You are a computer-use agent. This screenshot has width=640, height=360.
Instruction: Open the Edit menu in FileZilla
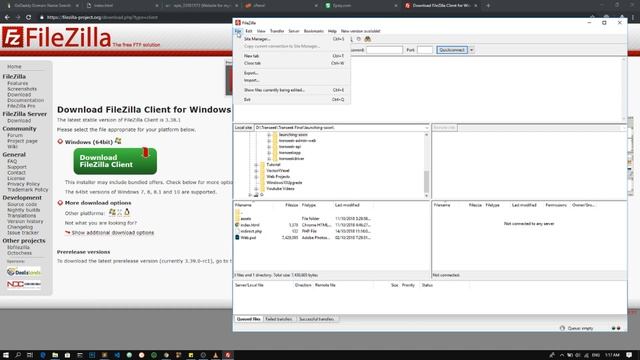coord(249,31)
